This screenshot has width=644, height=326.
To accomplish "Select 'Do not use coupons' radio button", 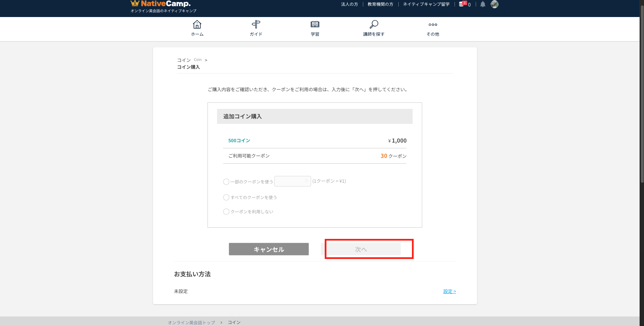I will pyautogui.click(x=226, y=212).
